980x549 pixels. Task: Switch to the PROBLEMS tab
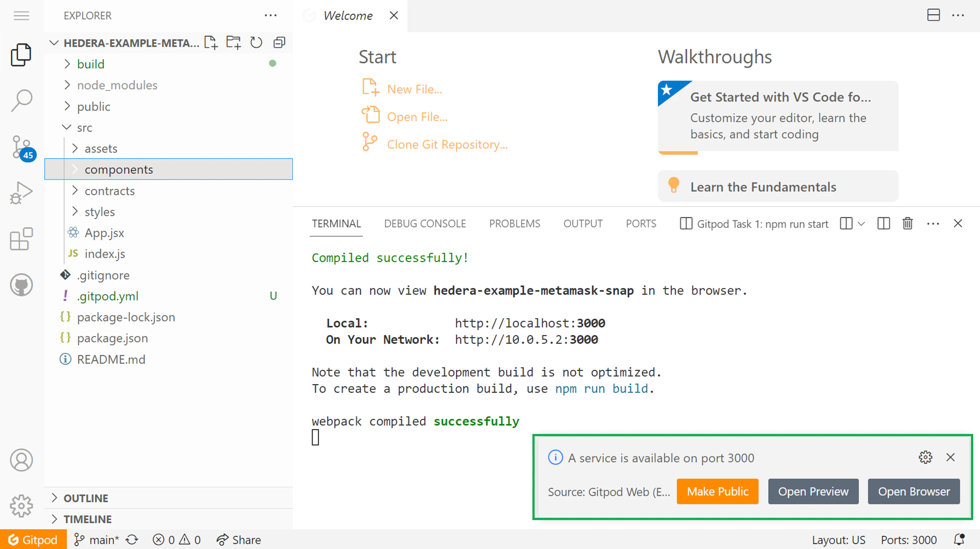click(514, 224)
